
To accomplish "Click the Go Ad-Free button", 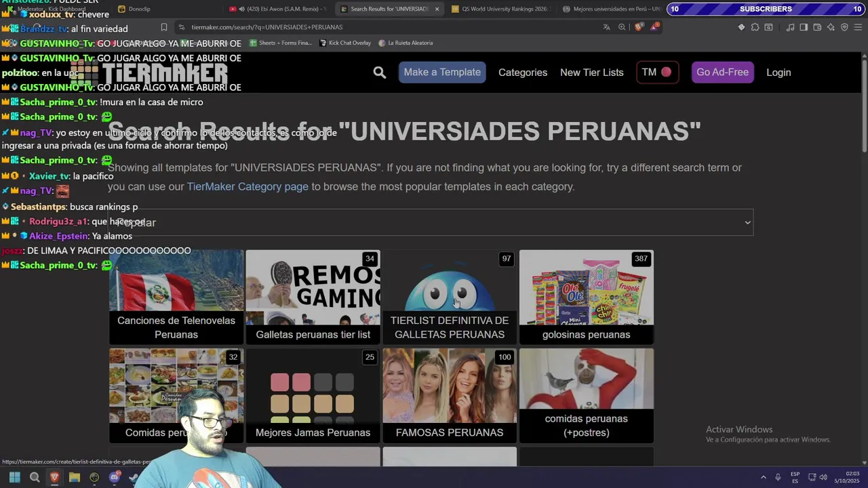I will pos(722,73).
